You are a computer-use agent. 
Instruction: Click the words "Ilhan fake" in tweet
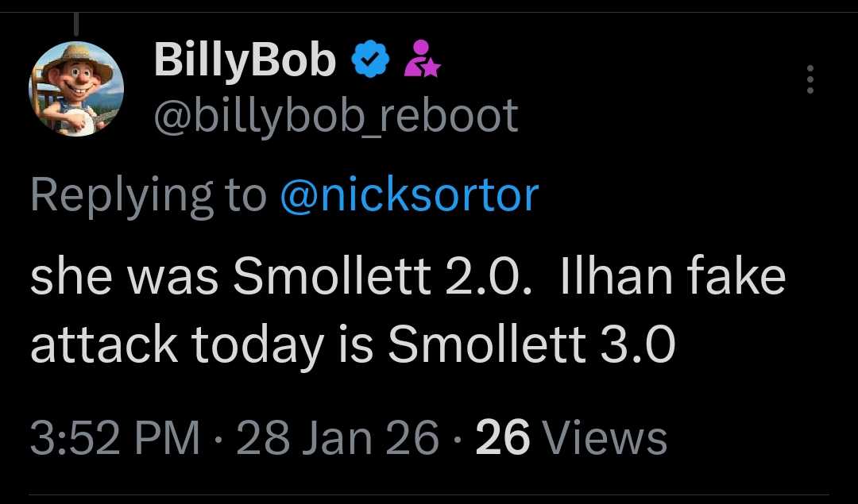click(674, 279)
